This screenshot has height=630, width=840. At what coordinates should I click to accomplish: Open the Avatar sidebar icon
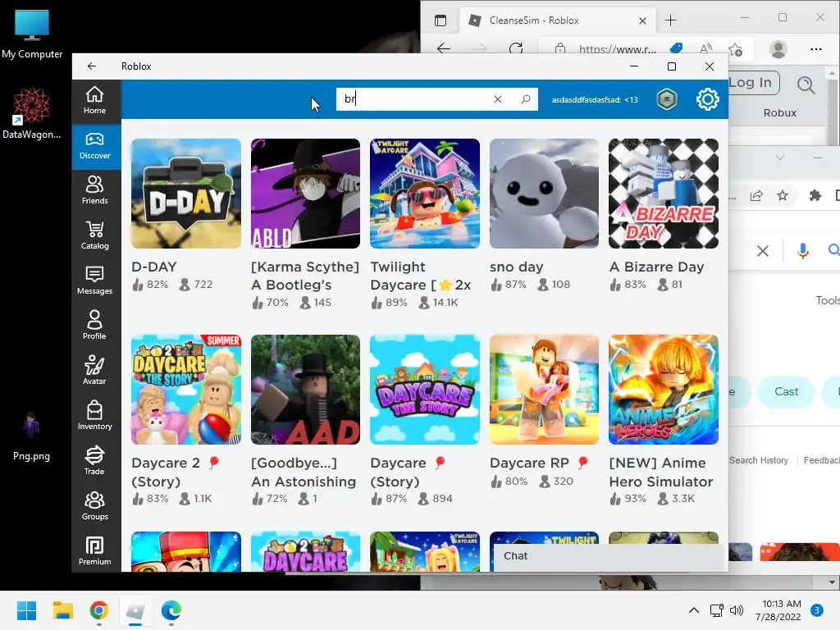95,371
